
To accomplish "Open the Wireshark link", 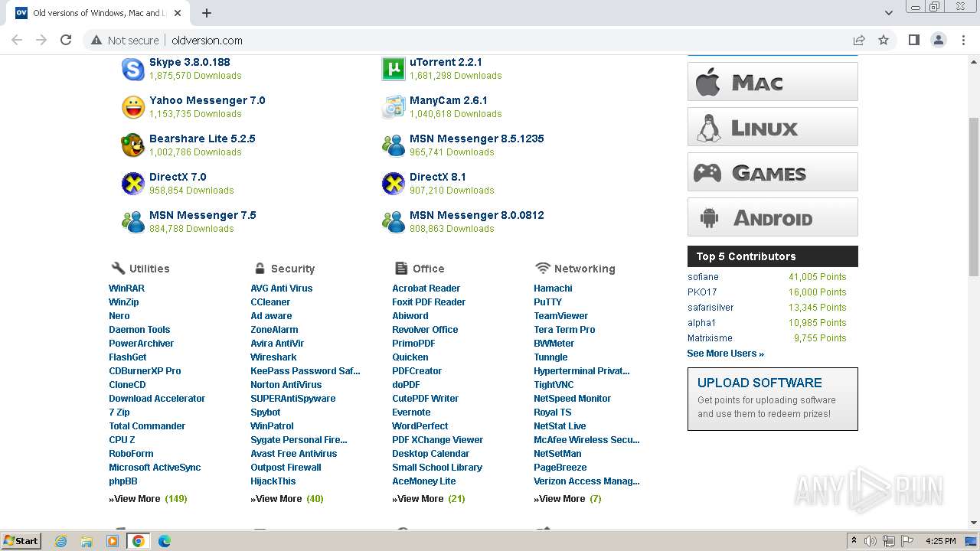I will [273, 357].
